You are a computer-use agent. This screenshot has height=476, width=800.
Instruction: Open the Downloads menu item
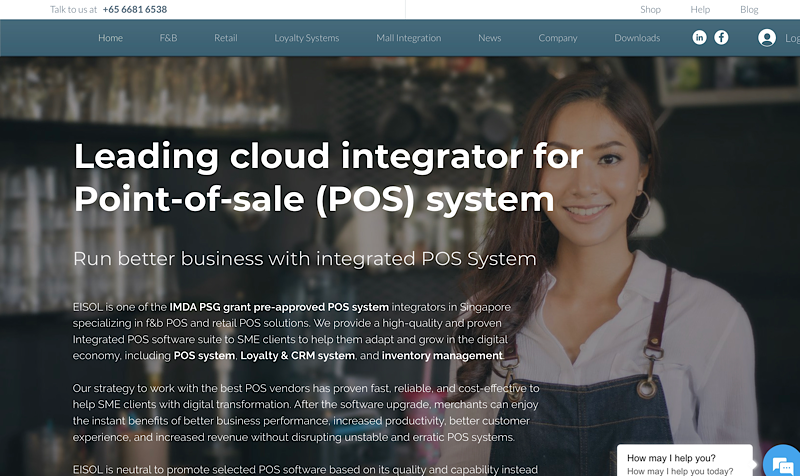pyautogui.click(x=637, y=38)
